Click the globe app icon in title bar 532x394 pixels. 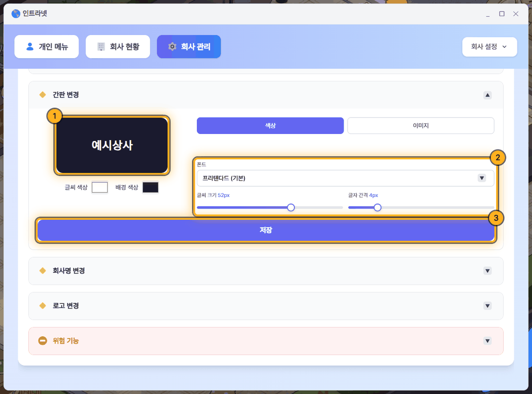(16, 14)
